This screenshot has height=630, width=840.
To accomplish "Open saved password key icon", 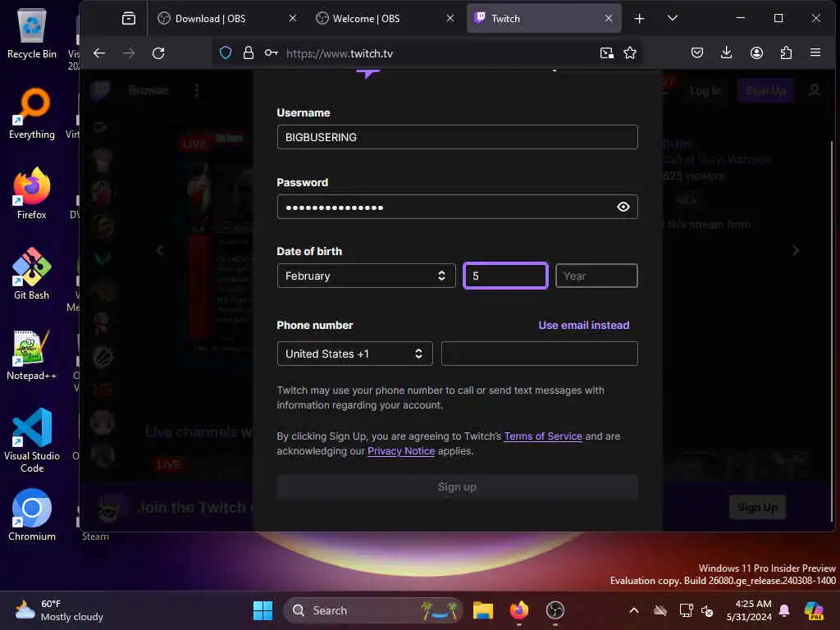I will [271, 53].
